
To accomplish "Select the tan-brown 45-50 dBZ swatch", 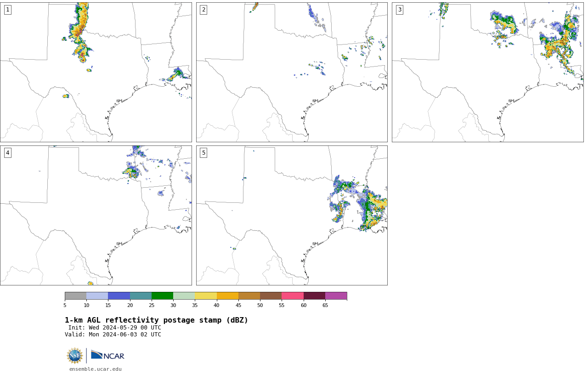I will [249, 296].
